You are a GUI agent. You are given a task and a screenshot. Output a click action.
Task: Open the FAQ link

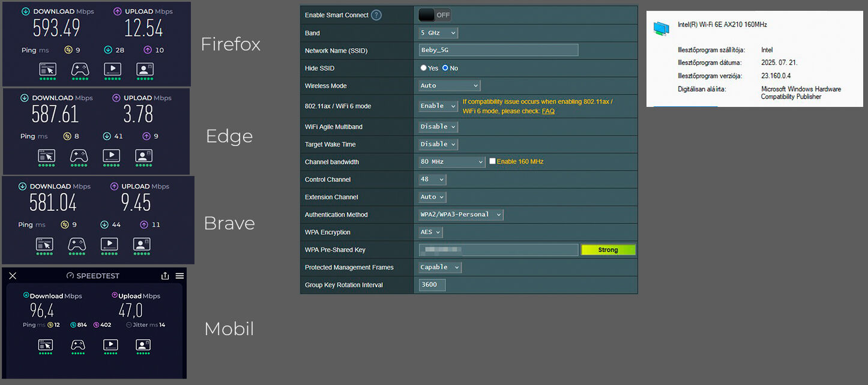point(548,111)
